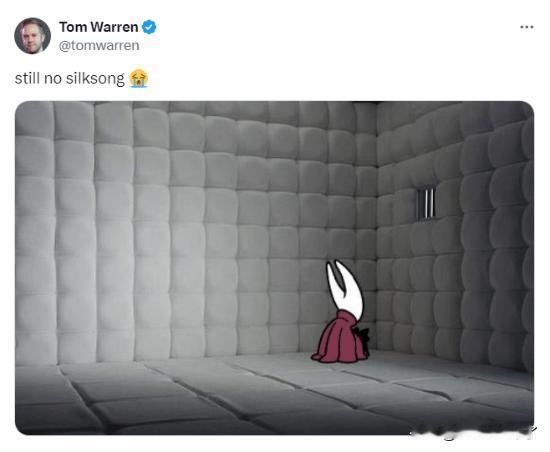The width and height of the screenshot is (550, 452).
Task: Click Tom Warren's profile avatar
Action: 32,36
